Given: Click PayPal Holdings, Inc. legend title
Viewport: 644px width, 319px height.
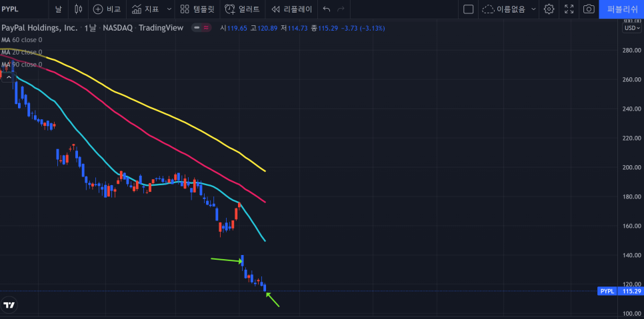Looking at the screenshot, I should click(39, 28).
